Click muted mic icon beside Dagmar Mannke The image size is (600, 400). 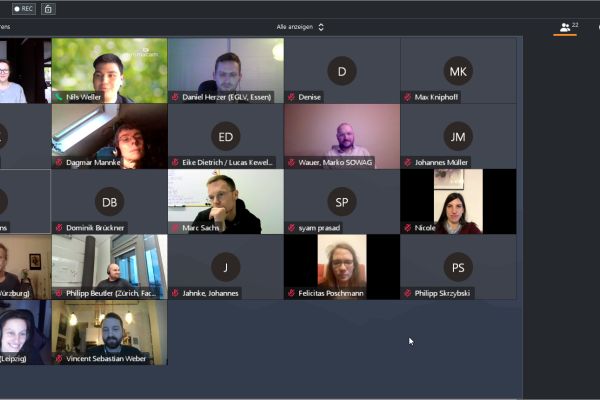point(59,162)
